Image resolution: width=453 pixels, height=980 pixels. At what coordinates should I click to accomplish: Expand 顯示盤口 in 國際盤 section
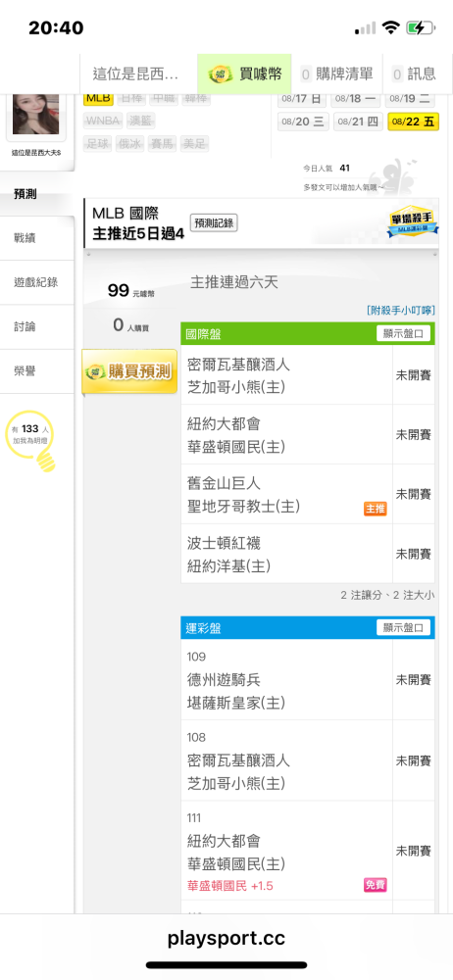point(404,333)
